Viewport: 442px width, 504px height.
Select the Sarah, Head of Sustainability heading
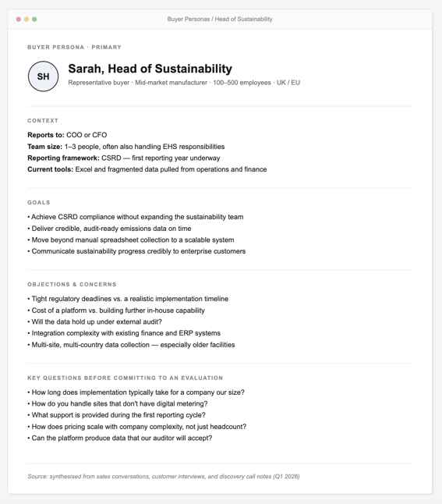[x=150, y=69]
